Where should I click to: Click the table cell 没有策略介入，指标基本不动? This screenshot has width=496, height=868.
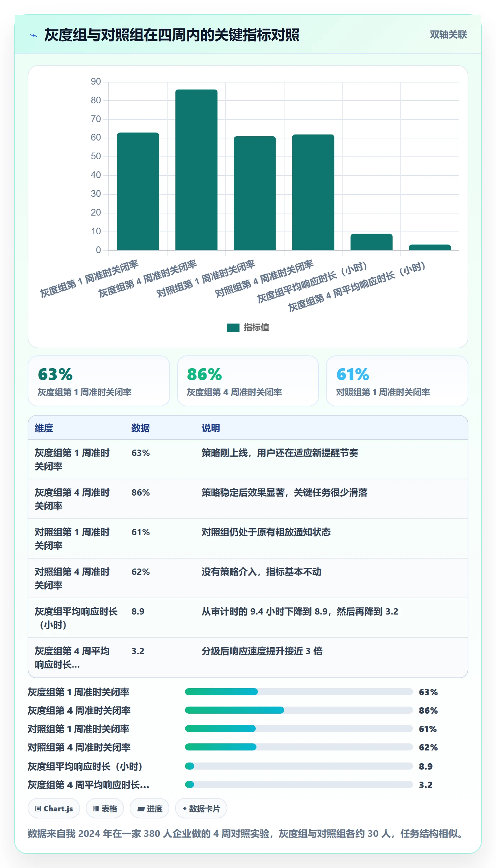pos(261,572)
